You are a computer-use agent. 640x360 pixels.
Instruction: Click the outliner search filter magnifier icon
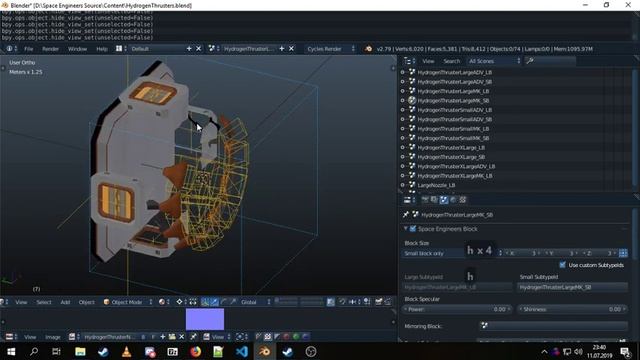pos(530,61)
